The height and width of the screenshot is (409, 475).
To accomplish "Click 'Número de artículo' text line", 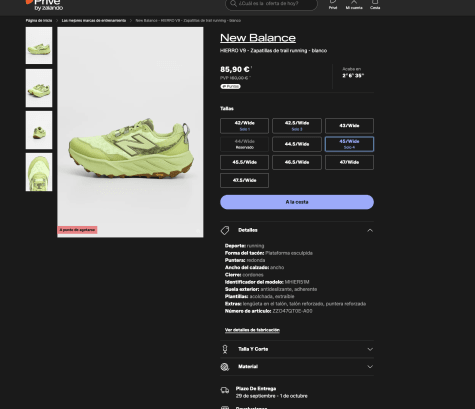I will 269,311.
